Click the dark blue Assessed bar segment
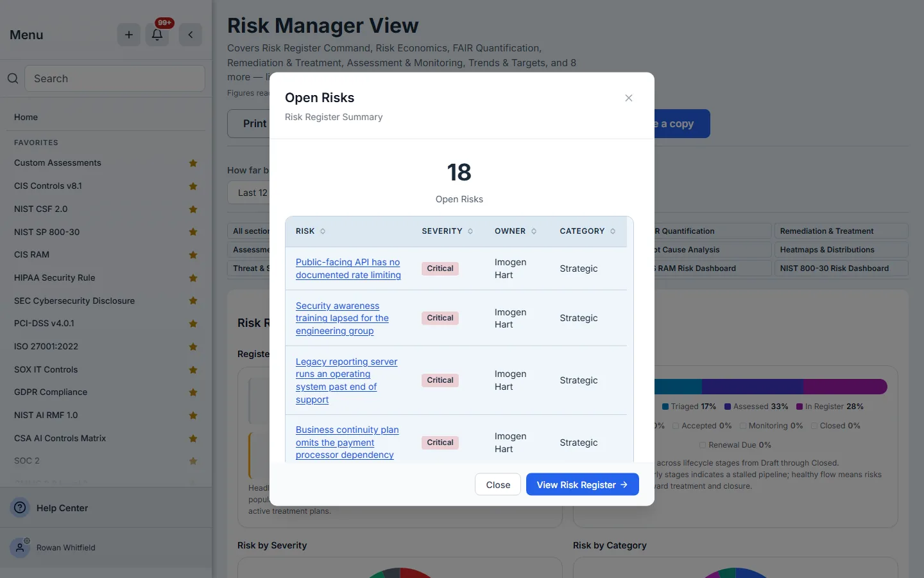 (x=753, y=387)
